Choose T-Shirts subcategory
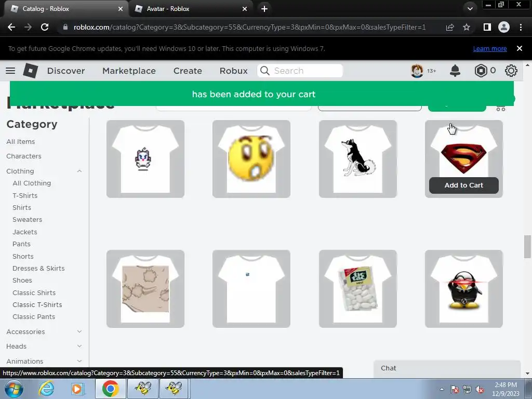The image size is (532, 399). click(25, 195)
